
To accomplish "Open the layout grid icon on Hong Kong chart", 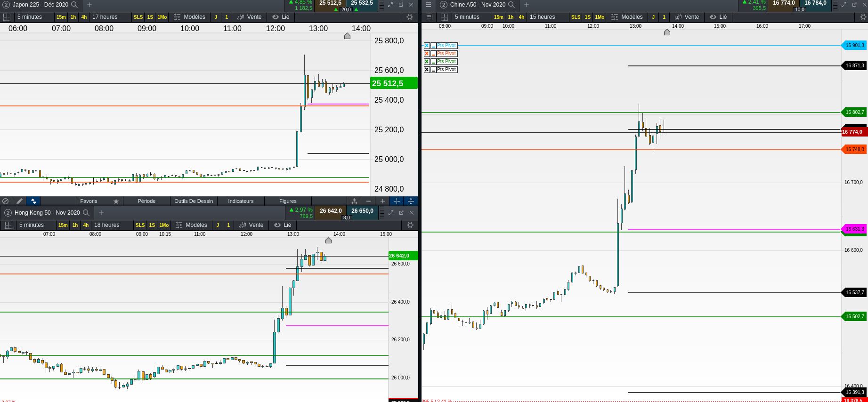I will 8,225.
